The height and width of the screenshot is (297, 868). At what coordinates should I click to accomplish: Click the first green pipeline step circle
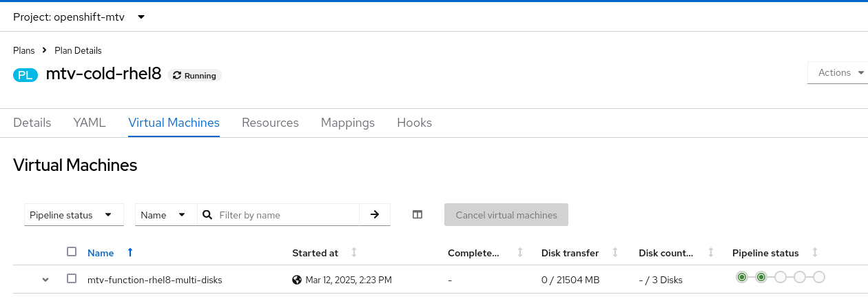[742, 277]
